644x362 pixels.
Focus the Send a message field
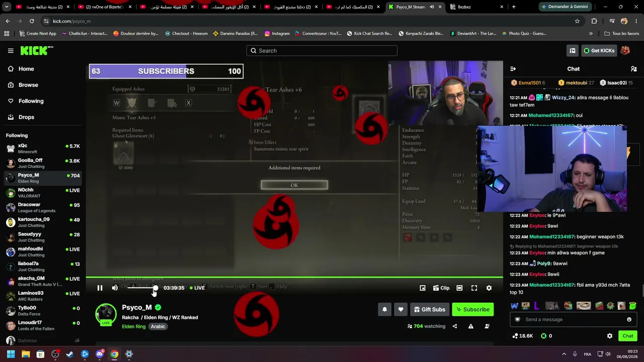tap(574, 320)
